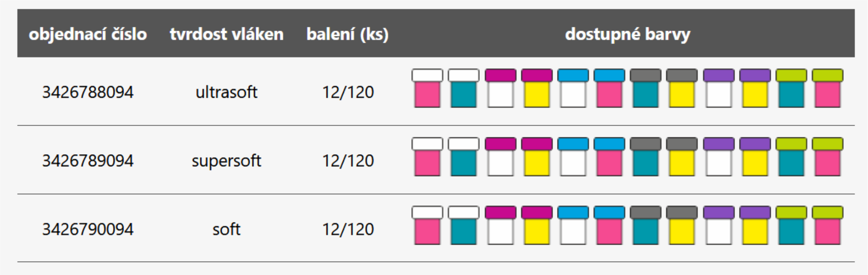Choose gray-yellow swatch in ultrasoft row
Viewport: 868px width, 275px height.
coord(682,88)
